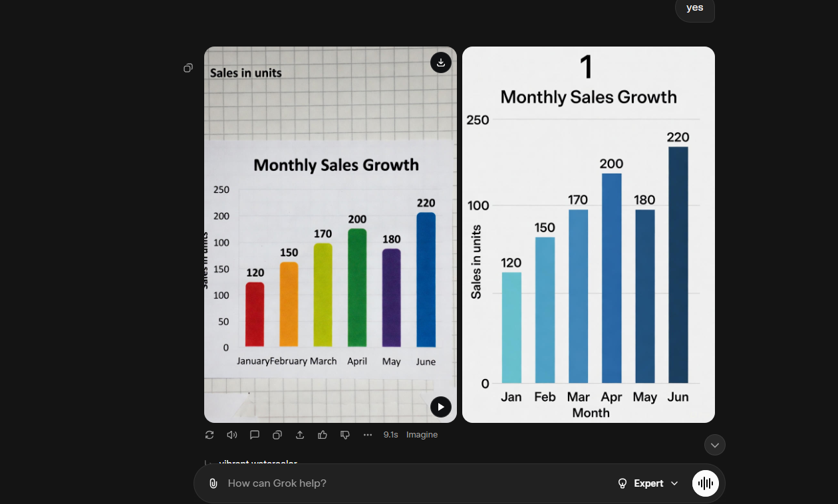
Task: Regenerate the video response
Action: click(x=209, y=434)
